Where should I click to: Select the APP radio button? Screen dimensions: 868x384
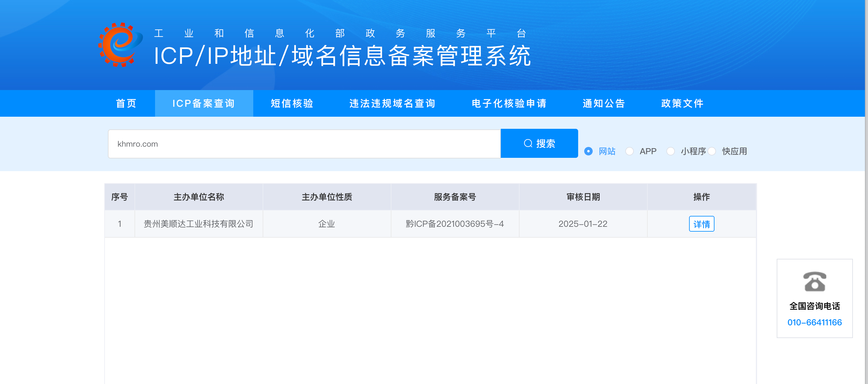coord(630,151)
